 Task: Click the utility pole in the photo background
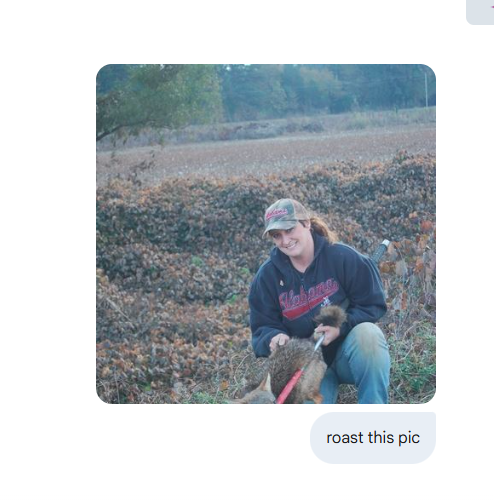426,90
